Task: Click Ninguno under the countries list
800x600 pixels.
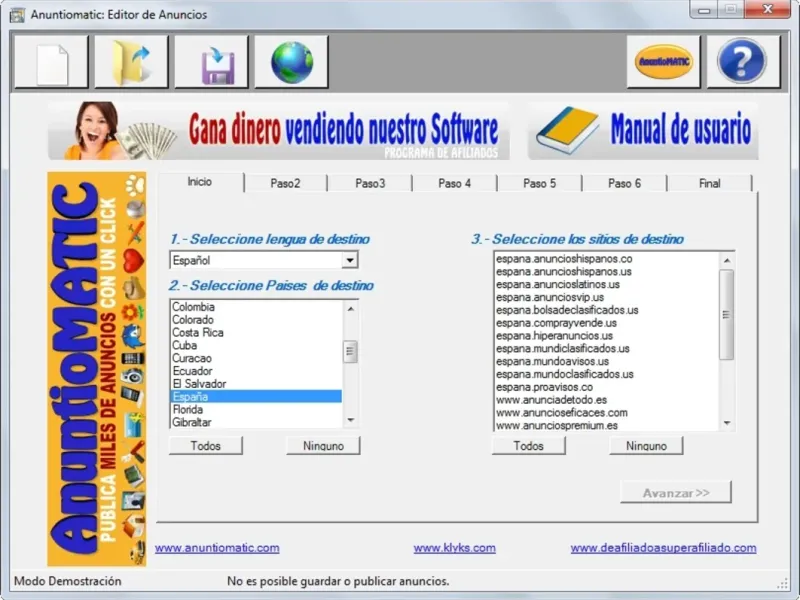Action: [x=323, y=445]
